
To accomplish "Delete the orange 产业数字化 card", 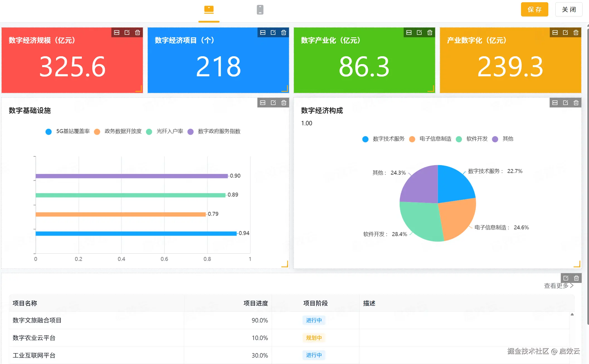I will [576, 33].
